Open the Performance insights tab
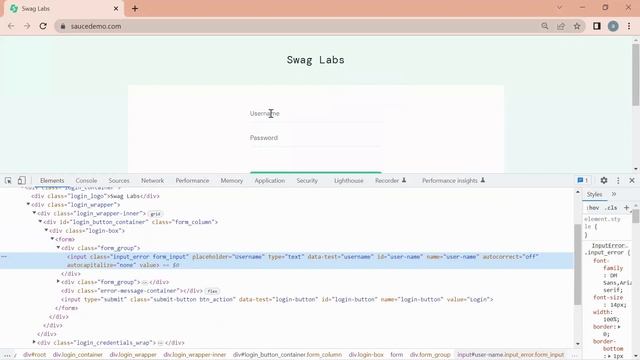The width and height of the screenshot is (640, 360). click(x=453, y=180)
